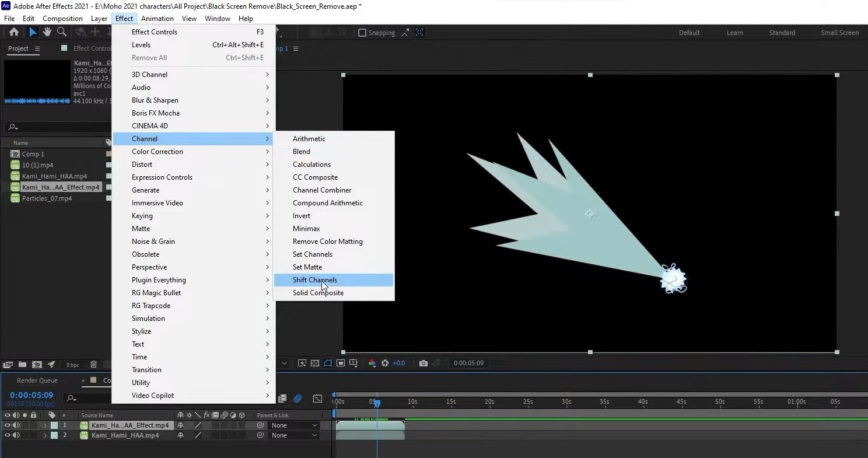Open the show channel RGB icon

[x=372, y=363]
